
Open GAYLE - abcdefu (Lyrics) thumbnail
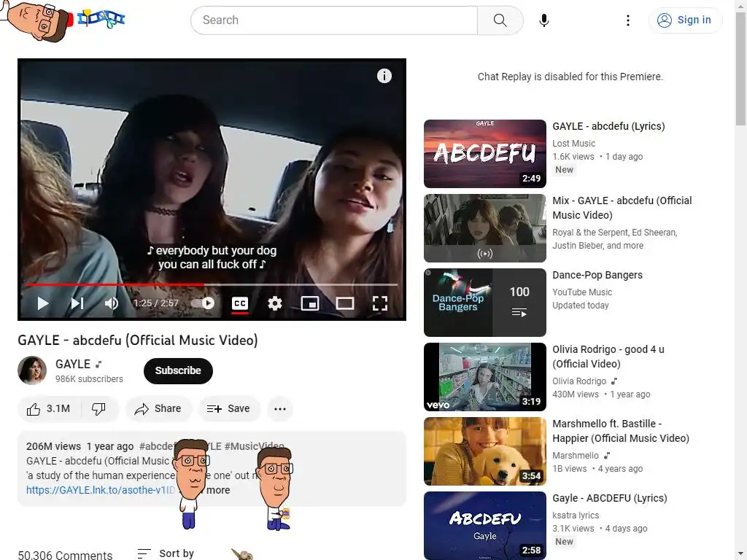coord(485,154)
